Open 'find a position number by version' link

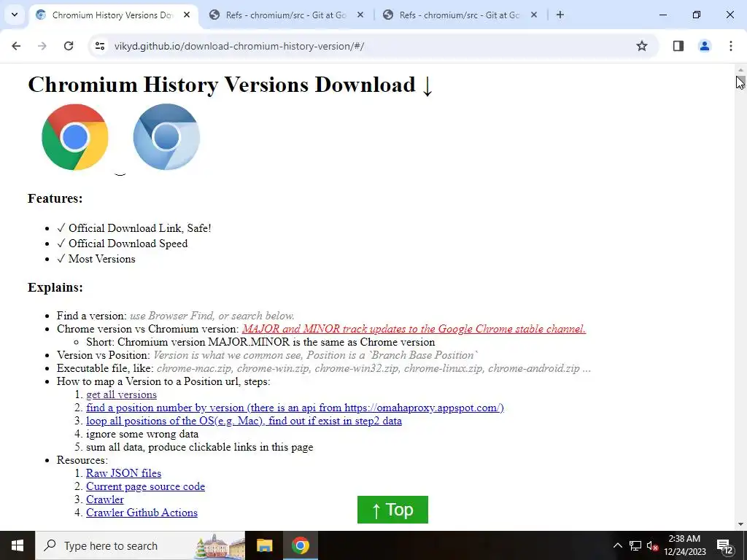point(295,408)
